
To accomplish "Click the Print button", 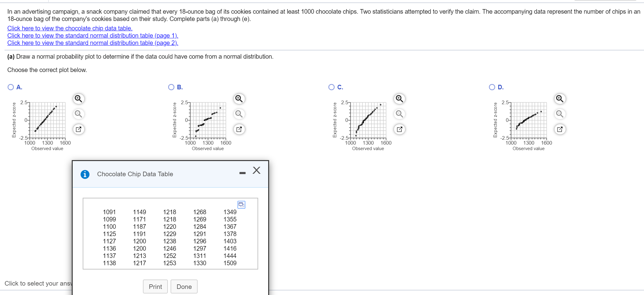I will click(x=155, y=286).
